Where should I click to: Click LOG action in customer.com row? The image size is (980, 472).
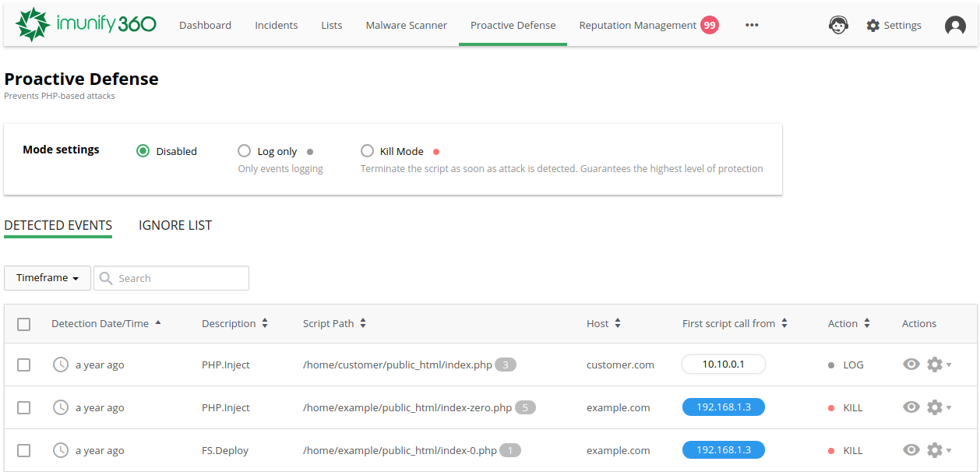[x=846, y=365]
